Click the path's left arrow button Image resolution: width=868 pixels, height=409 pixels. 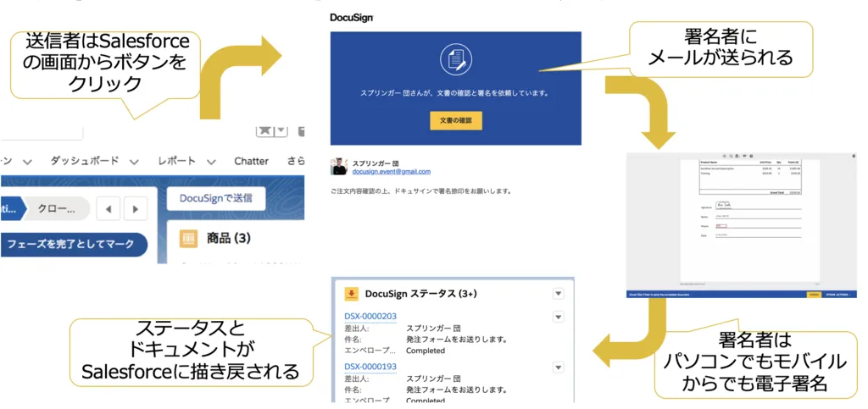tap(108, 209)
